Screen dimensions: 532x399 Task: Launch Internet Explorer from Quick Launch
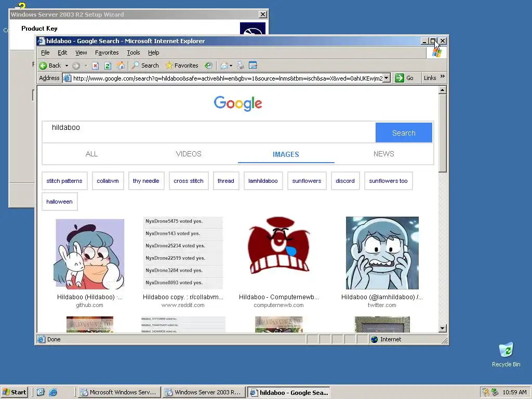coord(54,392)
